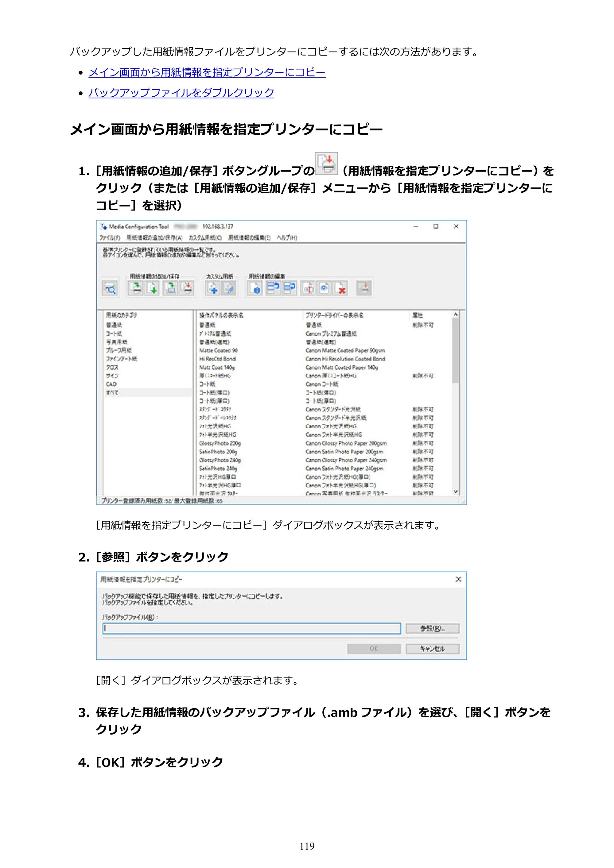
Task: Select the すべて category
Action: pyautogui.click(x=148, y=392)
